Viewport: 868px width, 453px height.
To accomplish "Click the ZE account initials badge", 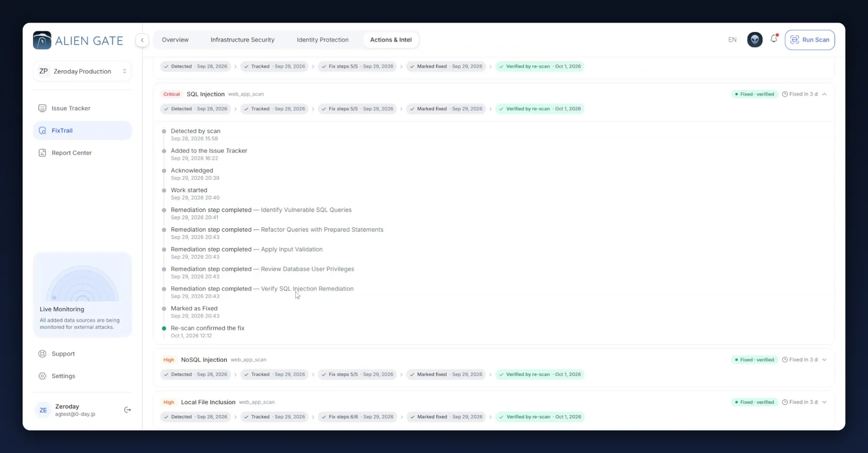I will (43, 410).
